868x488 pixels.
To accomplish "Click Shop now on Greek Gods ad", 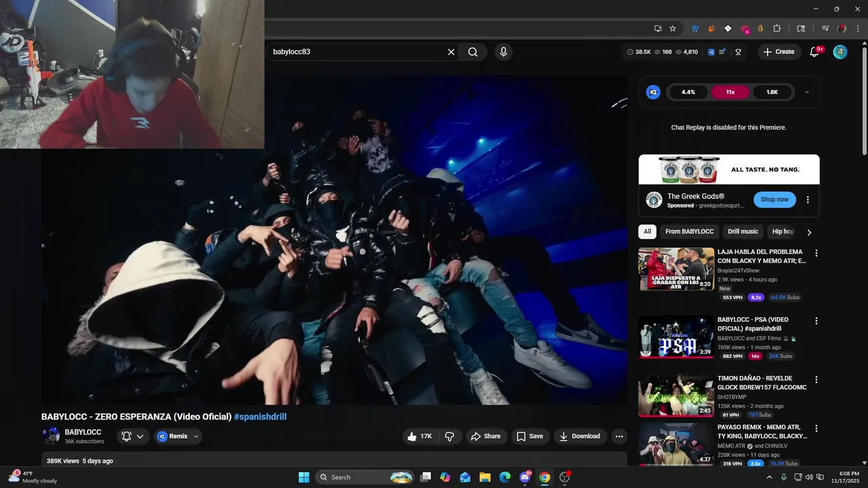I will pyautogui.click(x=774, y=199).
